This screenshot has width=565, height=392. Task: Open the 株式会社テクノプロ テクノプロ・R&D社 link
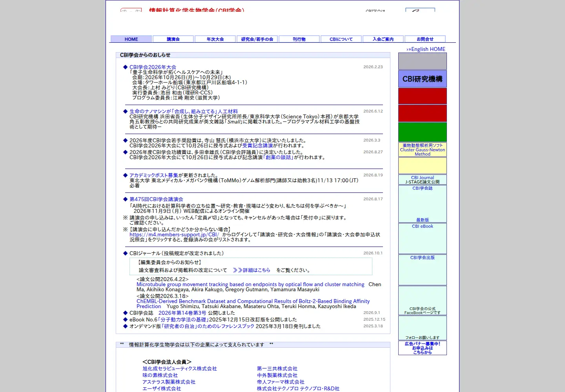[298, 388]
